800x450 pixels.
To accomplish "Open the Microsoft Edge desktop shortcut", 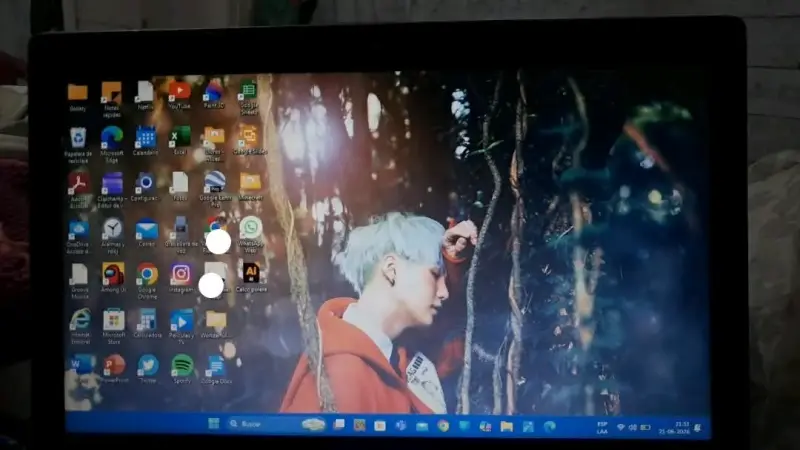I will (112, 145).
